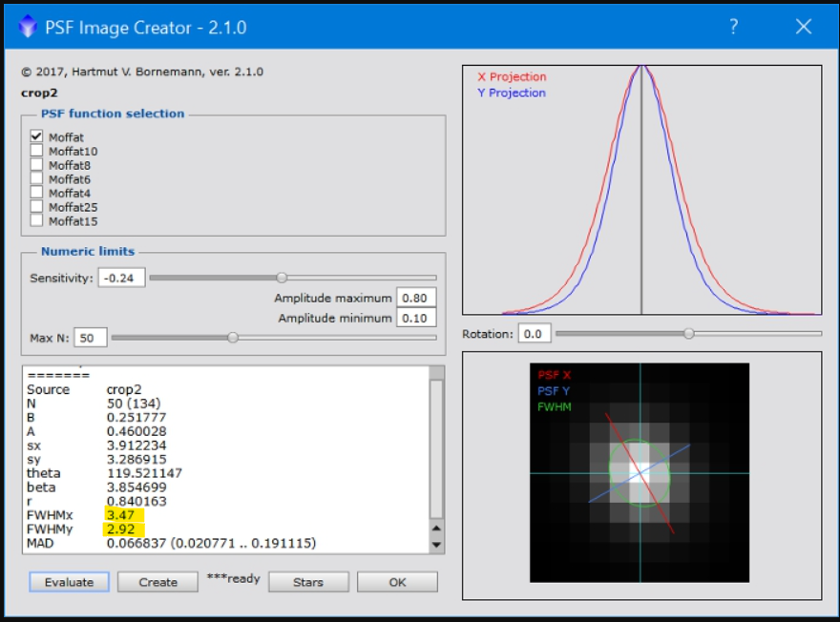The image size is (840, 622).
Task: Select the Moffat4 checkbox
Action: [x=37, y=193]
